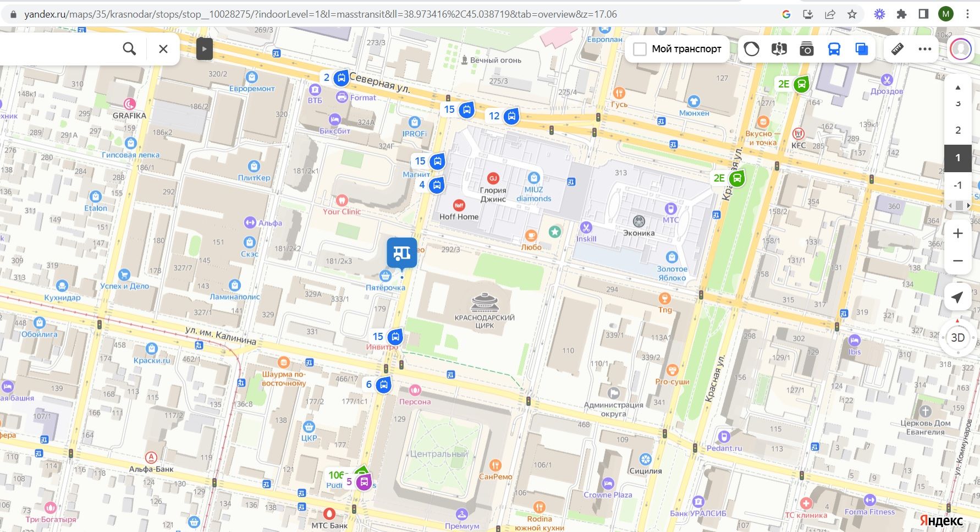Open the street panoramas pedestrian map icon
The width and height of the screenshot is (980, 532).
pos(779,49)
